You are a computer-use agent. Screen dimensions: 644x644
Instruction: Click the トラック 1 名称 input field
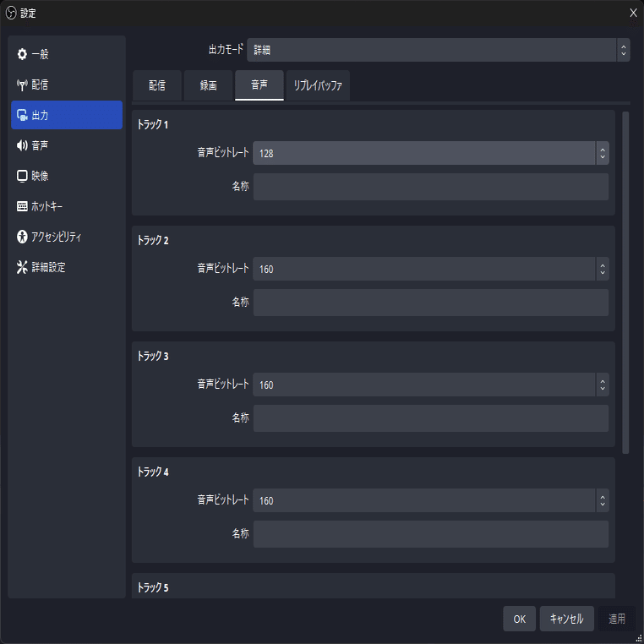[431, 187]
